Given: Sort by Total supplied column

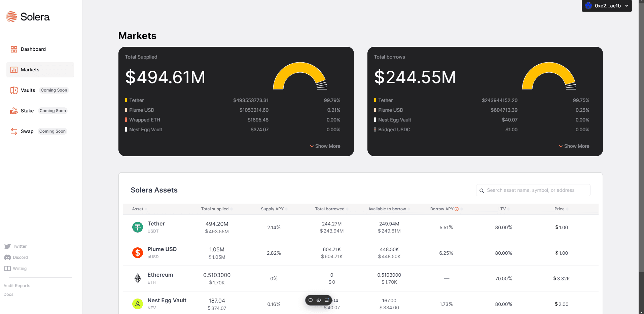Looking at the screenshot, I should pos(215,209).
